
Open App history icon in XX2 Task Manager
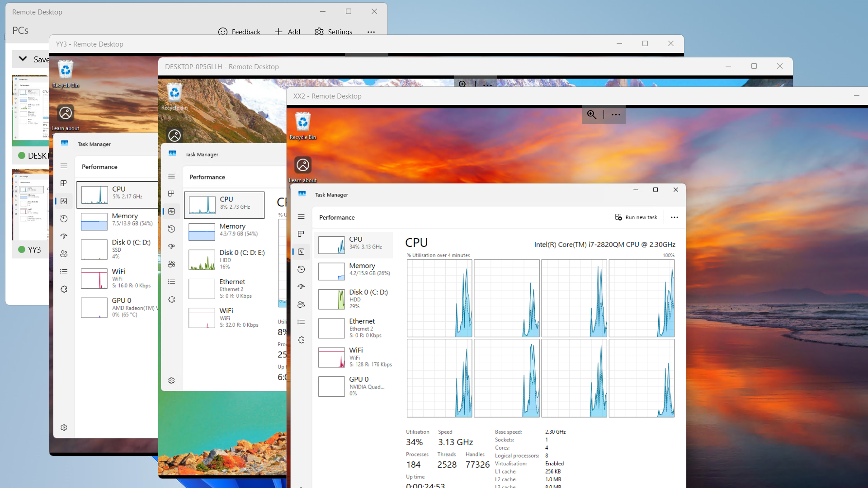pos(301,269)
